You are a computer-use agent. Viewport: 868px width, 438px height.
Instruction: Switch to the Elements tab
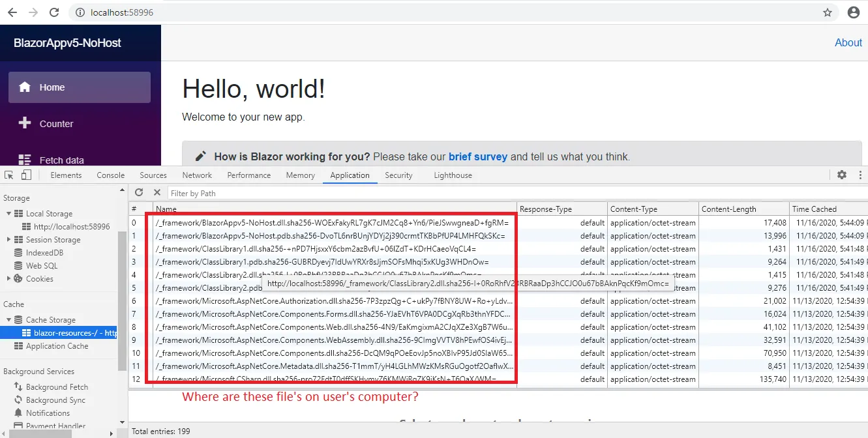[66, 175]
